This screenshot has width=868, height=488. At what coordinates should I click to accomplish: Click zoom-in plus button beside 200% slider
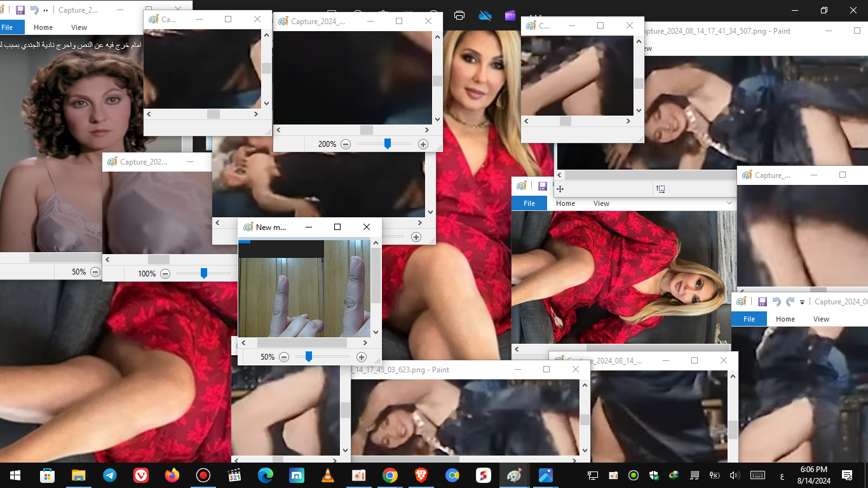(x=423, y=144)
